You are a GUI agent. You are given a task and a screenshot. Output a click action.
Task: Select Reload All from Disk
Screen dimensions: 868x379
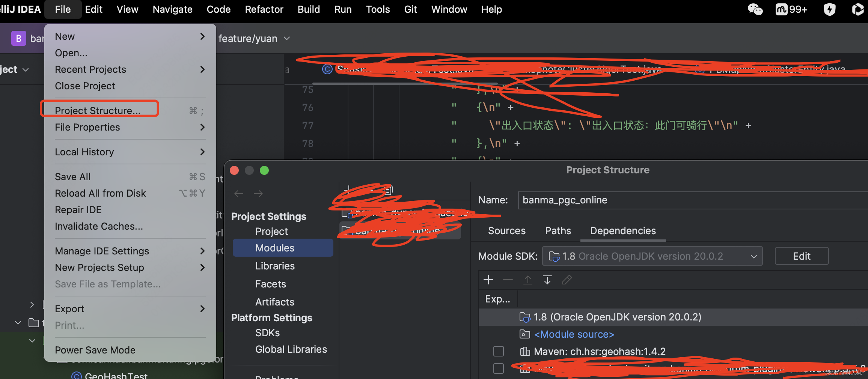click(130, 193)
